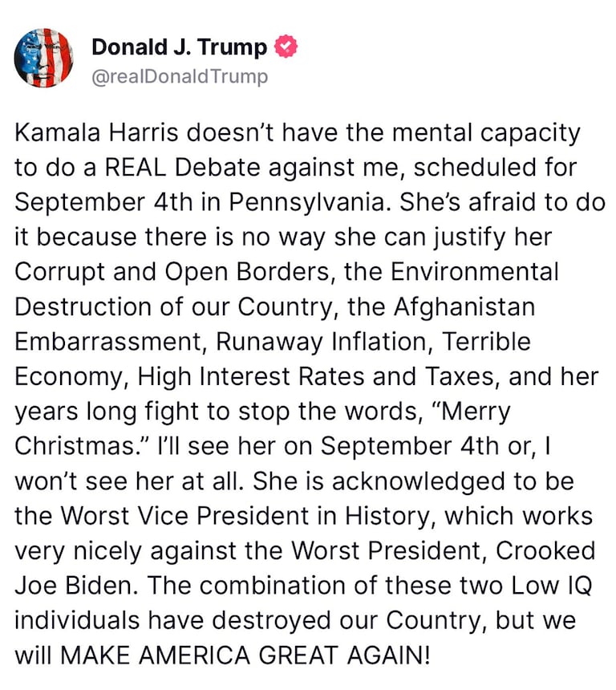Screen dimensions: 616x690
Task: Click the words "REAL Debate" in the post
Action: pyautogui.click(x=183, y=168)
